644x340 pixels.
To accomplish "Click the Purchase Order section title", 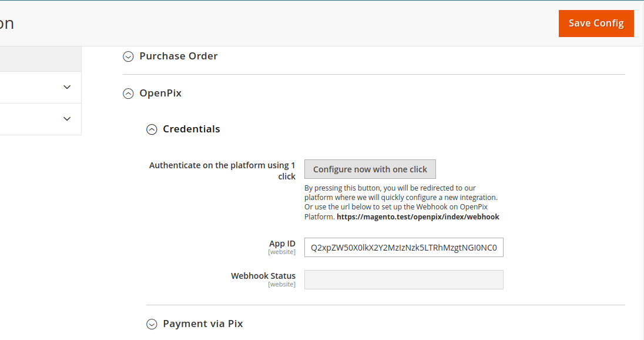I will pos(178,56).
